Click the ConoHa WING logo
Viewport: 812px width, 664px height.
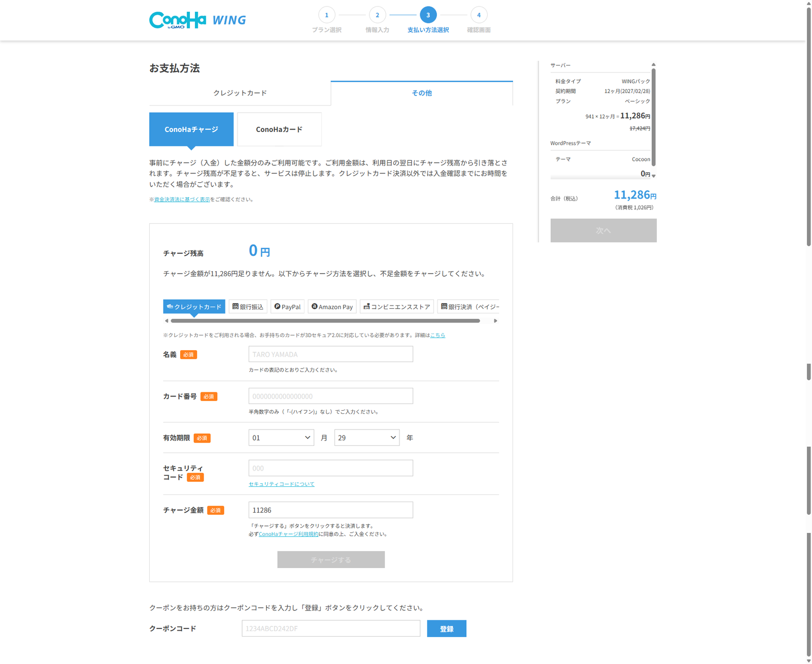197,20
